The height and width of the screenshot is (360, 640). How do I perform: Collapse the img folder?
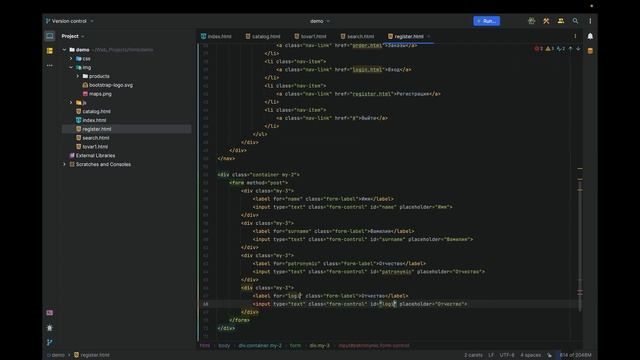[71, 67]
